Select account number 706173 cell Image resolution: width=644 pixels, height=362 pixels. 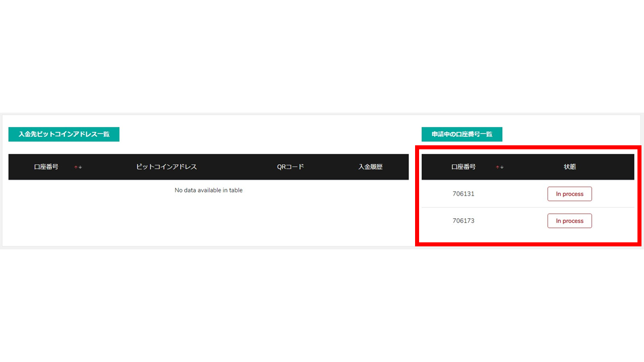(x=463, y=221)
